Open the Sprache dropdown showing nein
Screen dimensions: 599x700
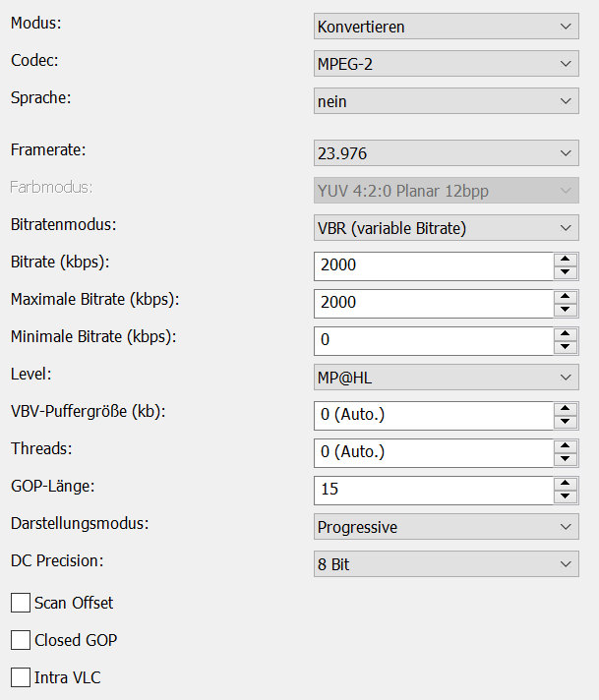[447, 101]
